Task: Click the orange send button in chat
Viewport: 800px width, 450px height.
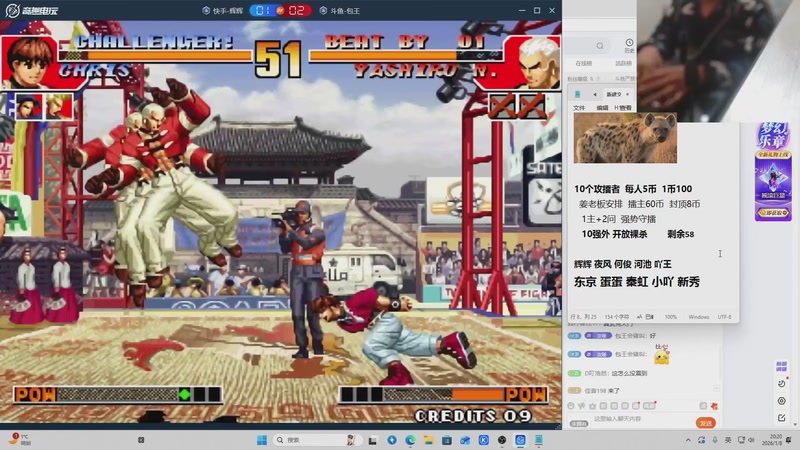Action: click(x=706, y=423)
